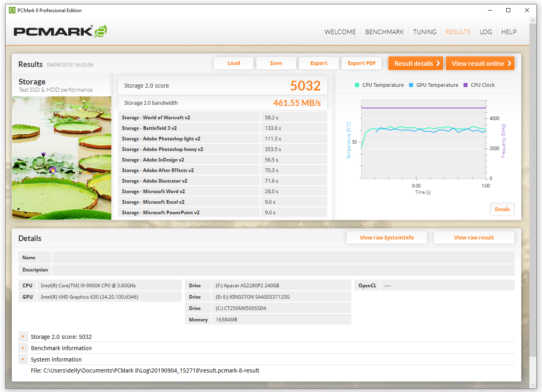Viewport: 542px width, 392px height.
Task: Select the Battlefield 3 v2 row
Action: click(x=223, y=128)
